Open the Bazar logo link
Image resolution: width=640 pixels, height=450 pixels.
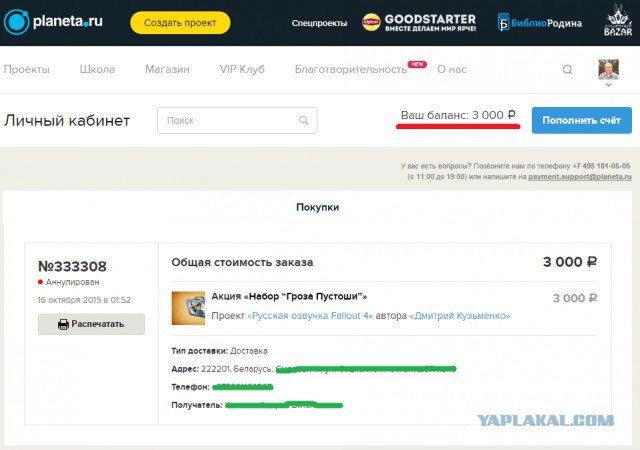point(618,20)
